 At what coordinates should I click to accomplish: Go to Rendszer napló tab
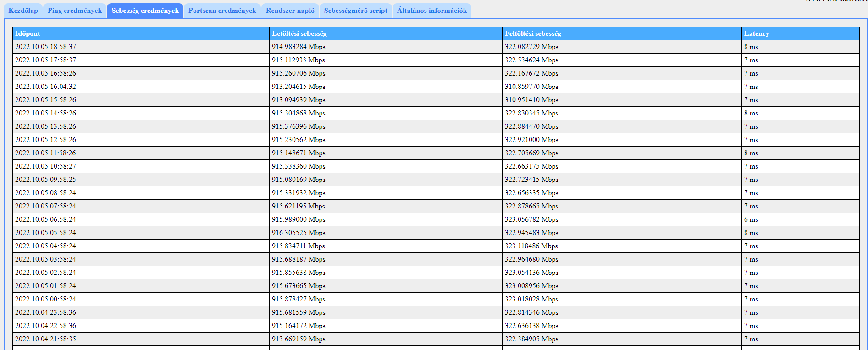pyautogui.click(x=290, y=11)
